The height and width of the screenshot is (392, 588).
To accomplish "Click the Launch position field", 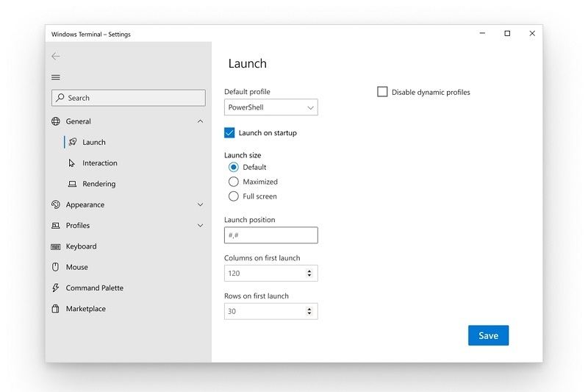I will [270, 235].
